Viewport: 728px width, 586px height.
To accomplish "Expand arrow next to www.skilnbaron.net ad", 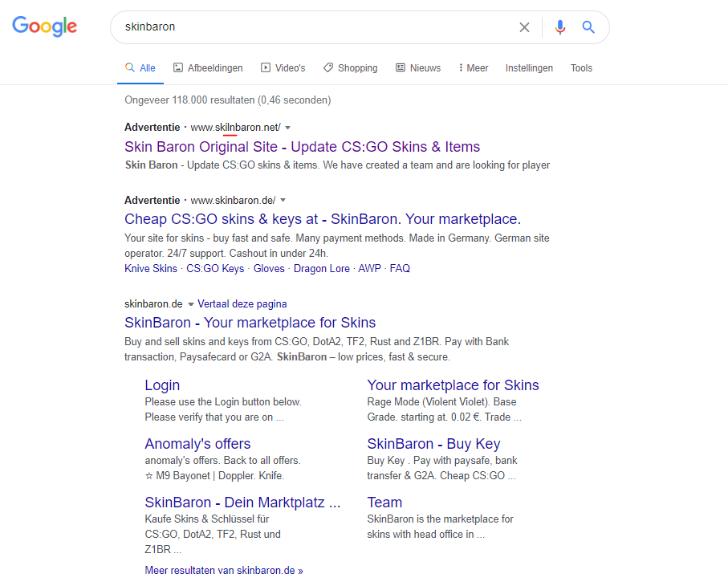I will [288, 128].
